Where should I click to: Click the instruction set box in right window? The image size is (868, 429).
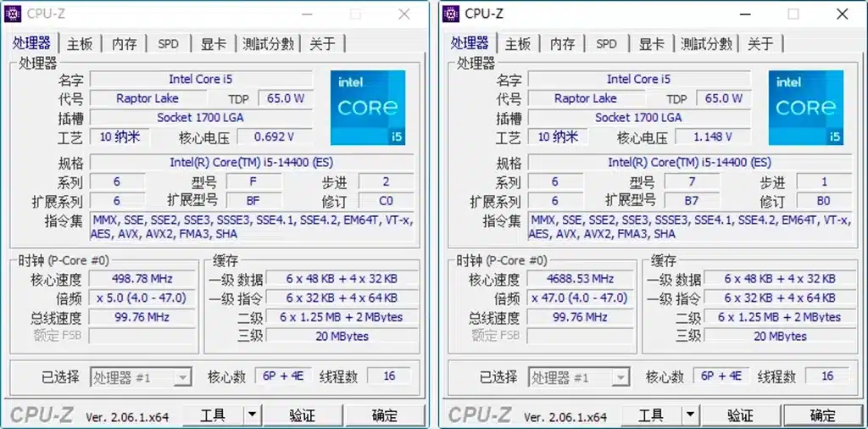point(689,227)
